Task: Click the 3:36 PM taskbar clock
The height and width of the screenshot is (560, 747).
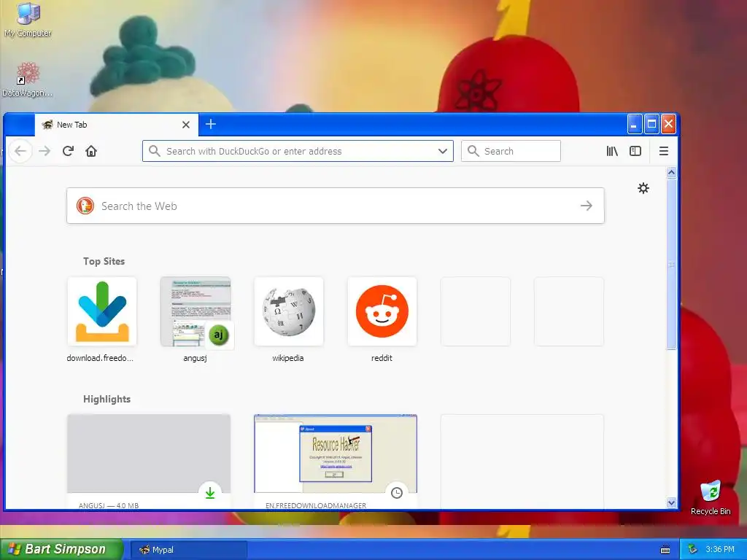Action: (x=720, y=550)
